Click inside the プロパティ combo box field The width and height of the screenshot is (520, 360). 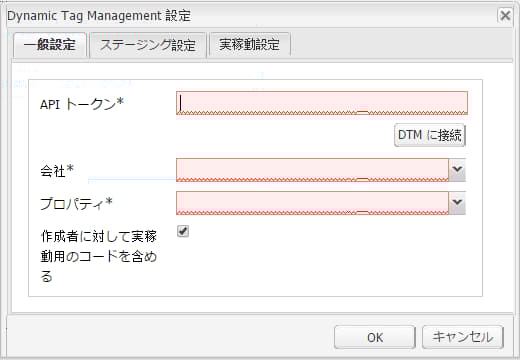(312, 203)
